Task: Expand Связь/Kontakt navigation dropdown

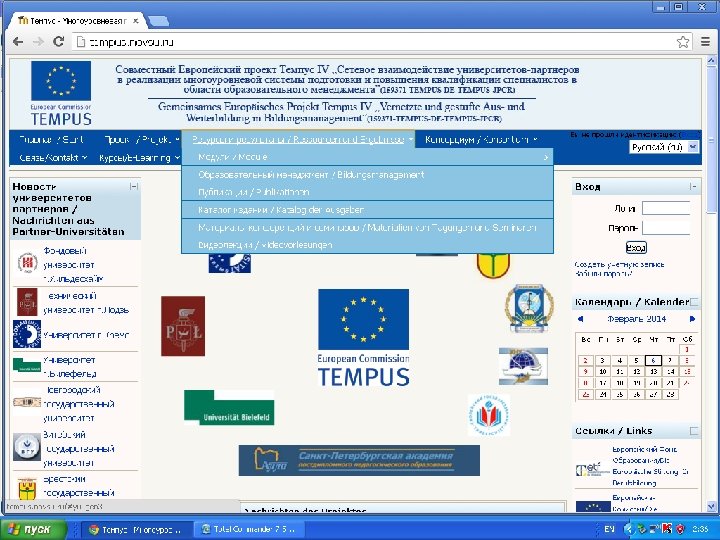Action: coord(53,158)
